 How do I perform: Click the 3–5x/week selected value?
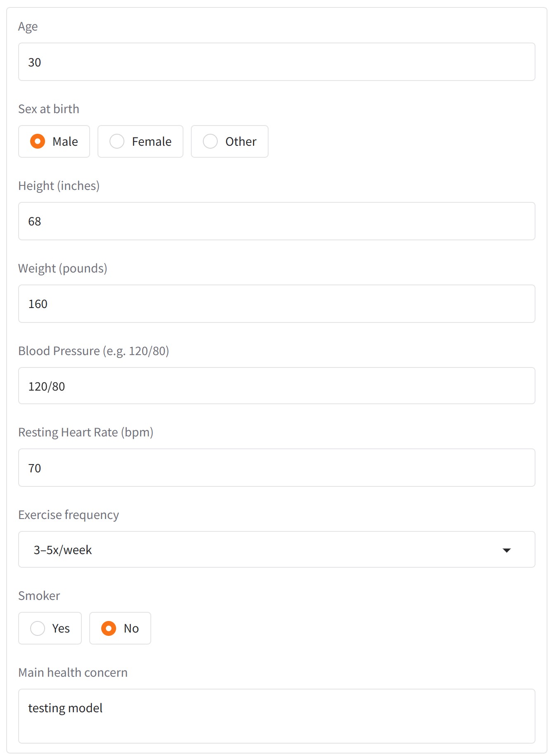click(x=62, y=550)
